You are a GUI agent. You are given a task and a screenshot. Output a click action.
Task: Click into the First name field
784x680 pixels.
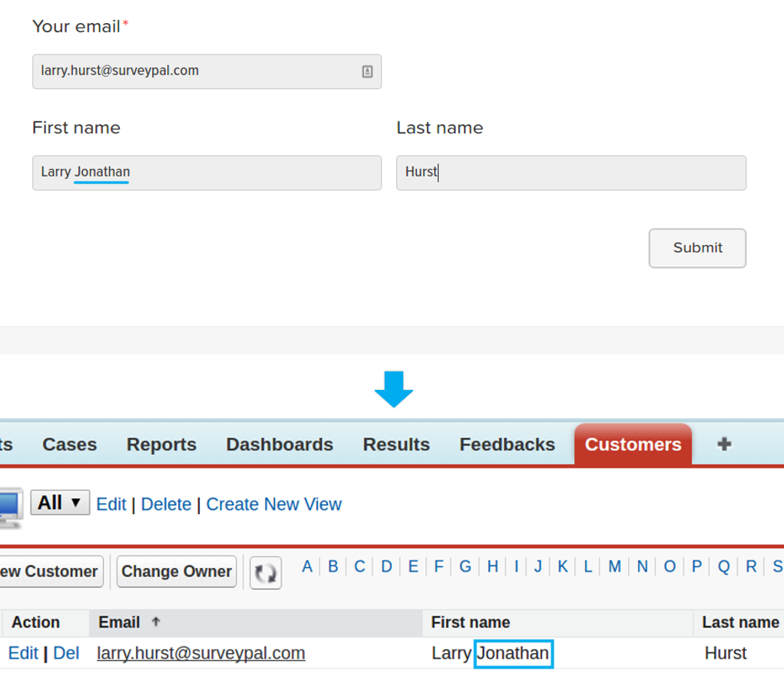click(207, 173)
